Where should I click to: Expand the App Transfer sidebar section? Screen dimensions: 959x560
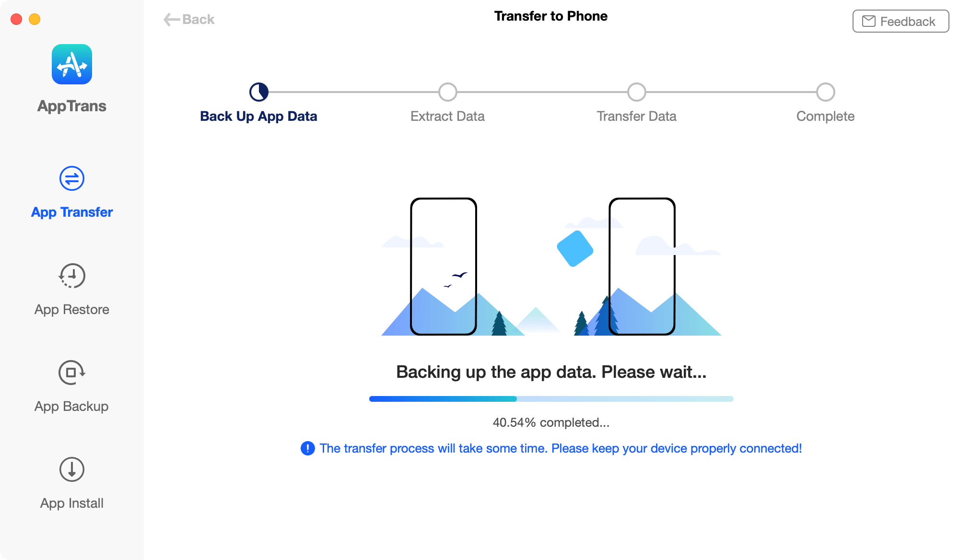pyautogui.click(x=71, y=193)
